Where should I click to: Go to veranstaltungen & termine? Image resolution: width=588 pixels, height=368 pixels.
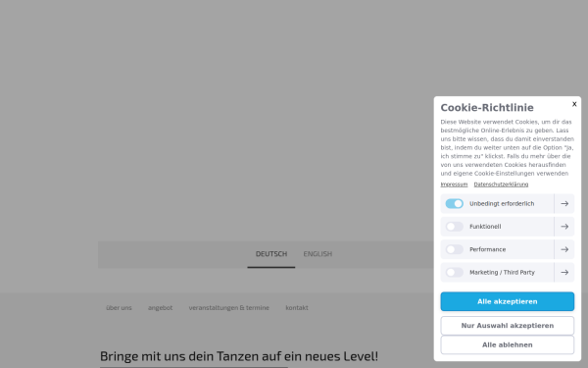tap(228, 307)
